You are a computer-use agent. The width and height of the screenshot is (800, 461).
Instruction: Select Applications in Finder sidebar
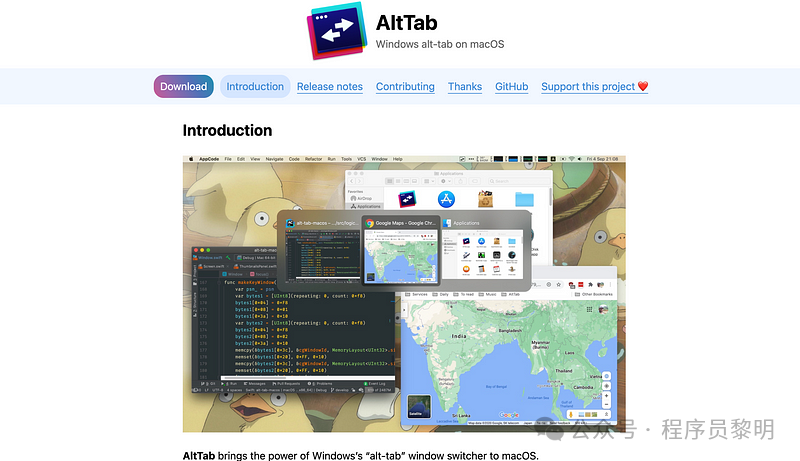365,207
